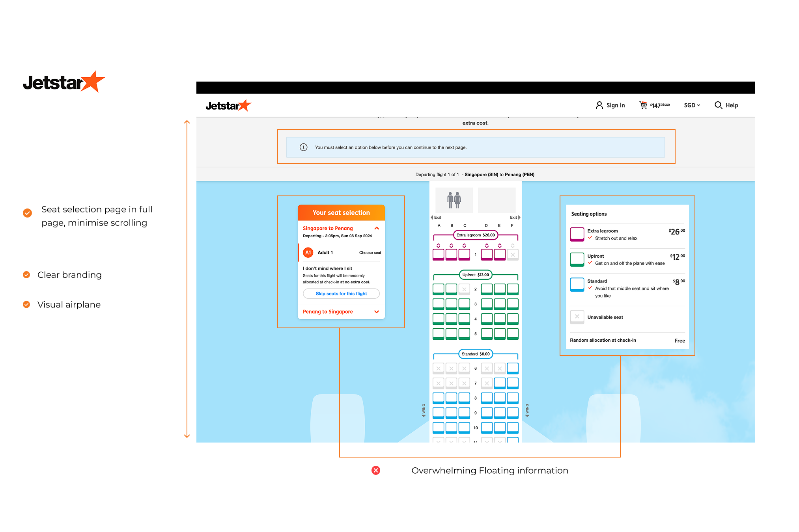The width and height of the screenshot is (799, 532).
Task: Open the shopping cart icon
Action: click(x=643, y=105)
